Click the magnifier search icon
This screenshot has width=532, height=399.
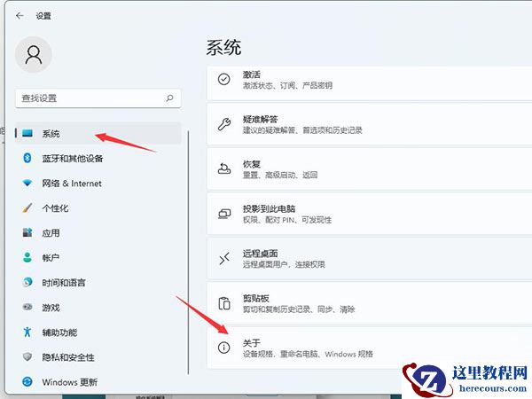coord(169,98)
